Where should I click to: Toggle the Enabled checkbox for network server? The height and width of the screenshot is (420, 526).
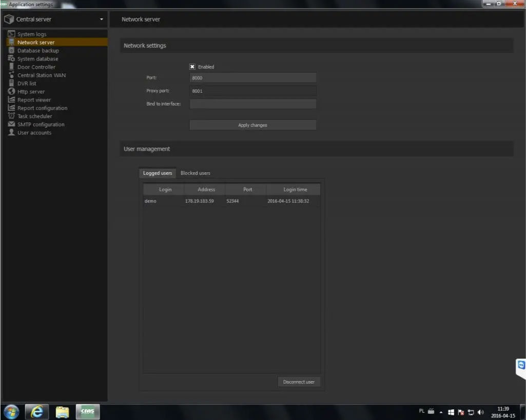point(192,67)
